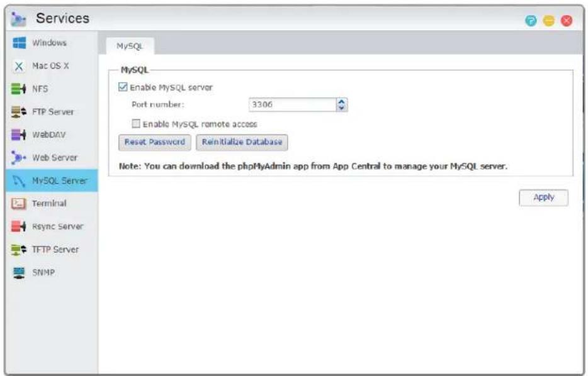588x376 pixels.
Task: Open the Windows service icon
Action: pos(19,43)
